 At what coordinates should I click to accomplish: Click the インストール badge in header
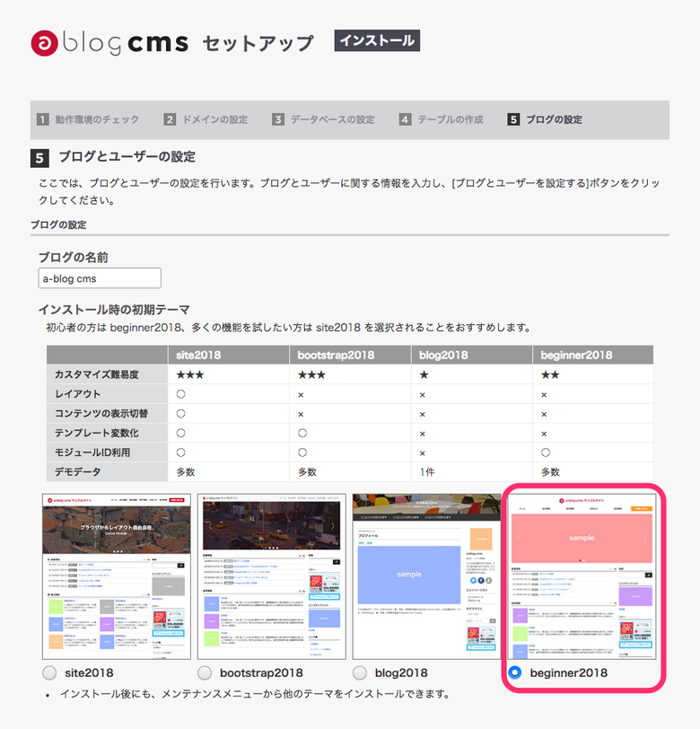377,41
